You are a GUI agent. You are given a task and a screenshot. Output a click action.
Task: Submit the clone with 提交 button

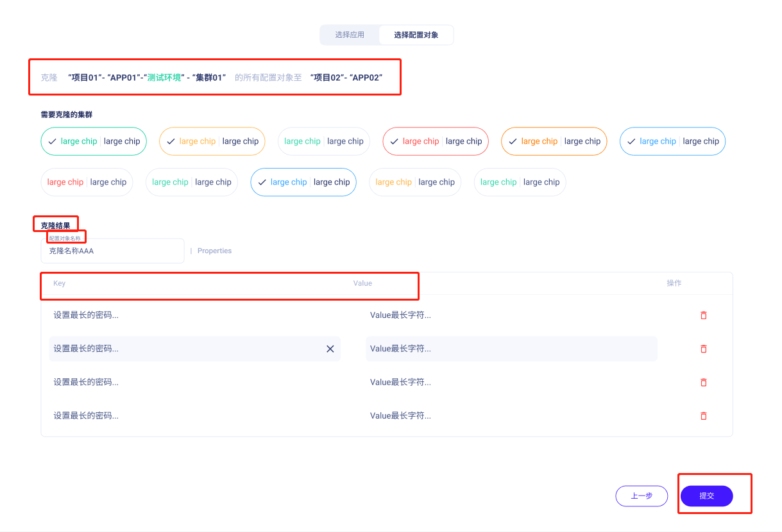pos(706,495)
